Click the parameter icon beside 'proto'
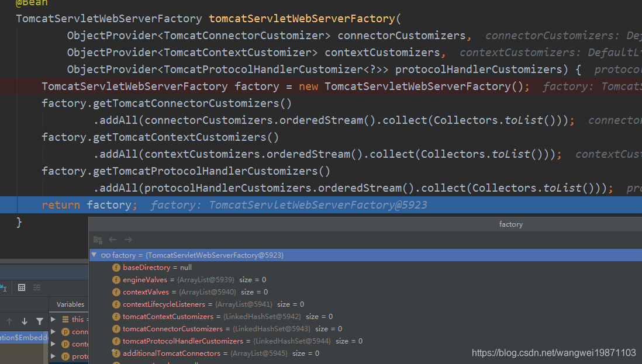This screenshot has width=642, height=364. pyautogui.click(x=65, y=356)
